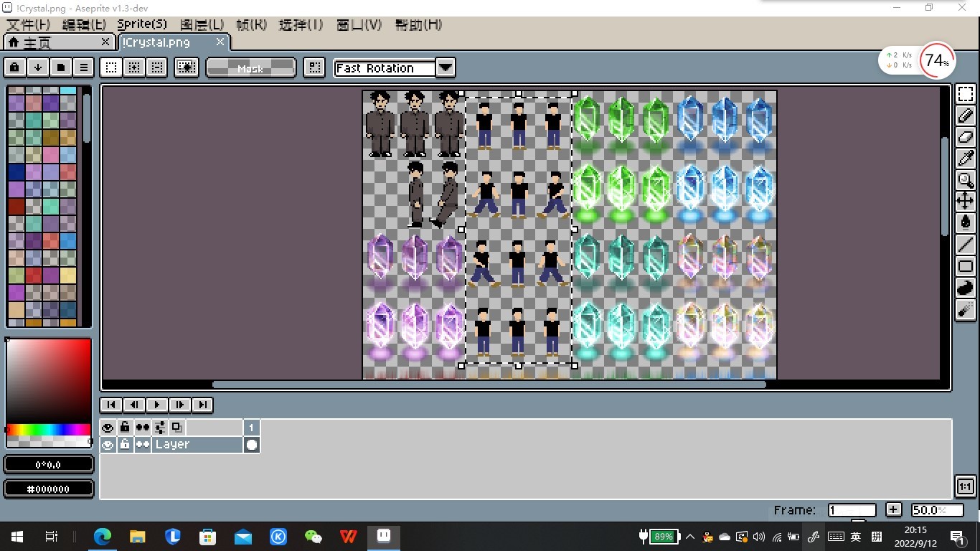The width and height of the screenshot is (980, 551).
Task: Choose replace selection mode icon
Action: pos(110,67)
